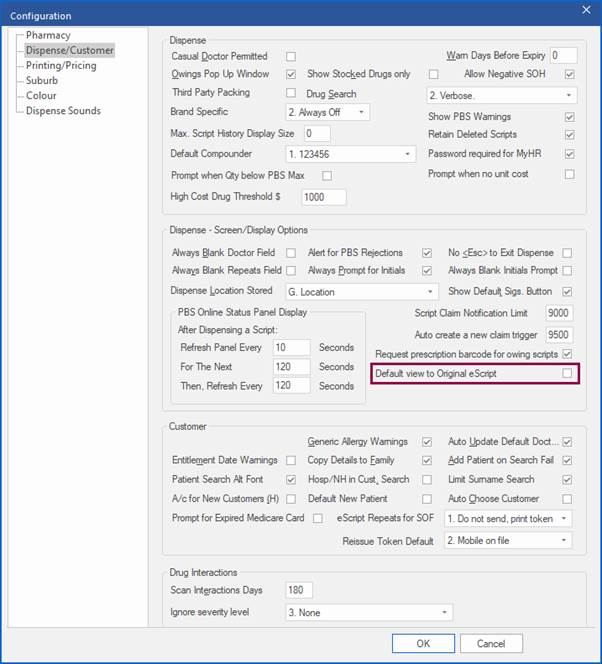Enable Prompt for Expired Medicare Card

point(318,518)
